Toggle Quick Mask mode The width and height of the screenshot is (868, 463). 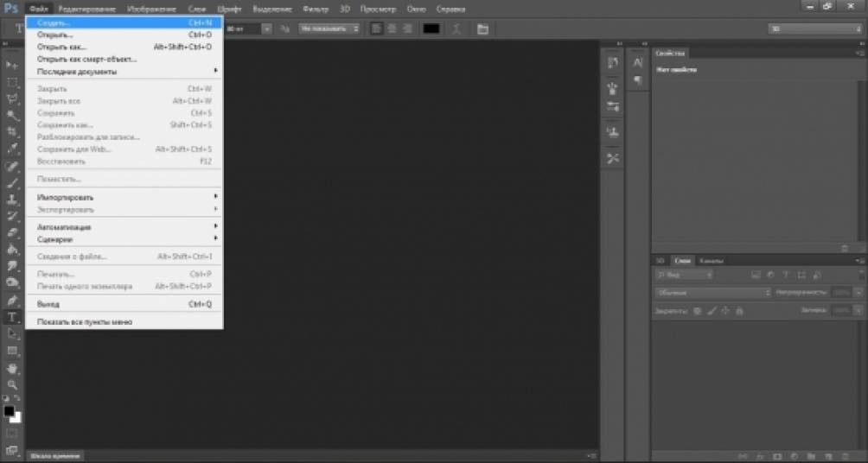[x=11, y=433]
